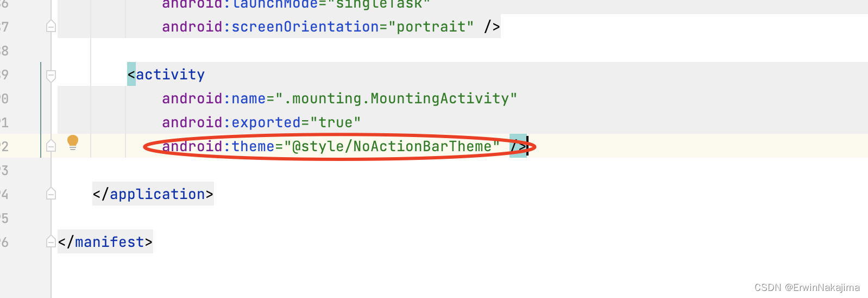Viewport: 868px width, 298px height.
Task: Place cursor on the activity tag name
Action: (170, 74)
